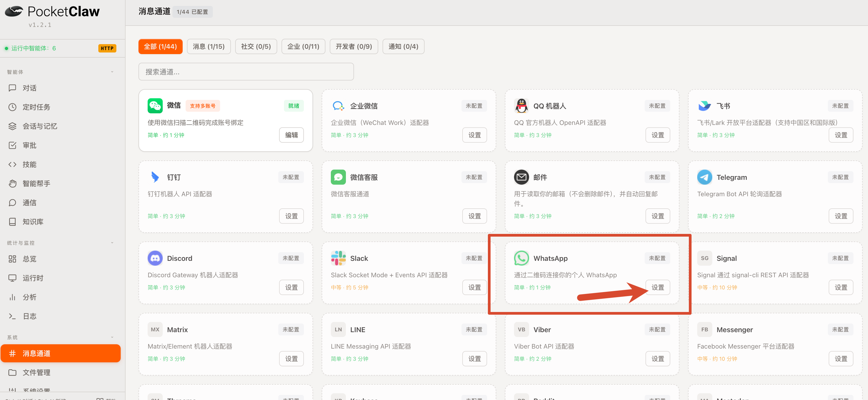868x400 pixels.
Task: Open 会话与记忆 layers icon
Action: [x=12, y=126]
